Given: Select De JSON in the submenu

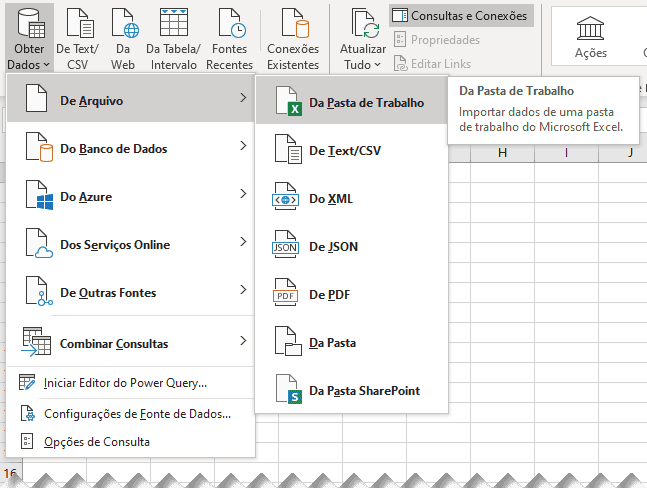Looking at the screenshot, I should (352, 246).
